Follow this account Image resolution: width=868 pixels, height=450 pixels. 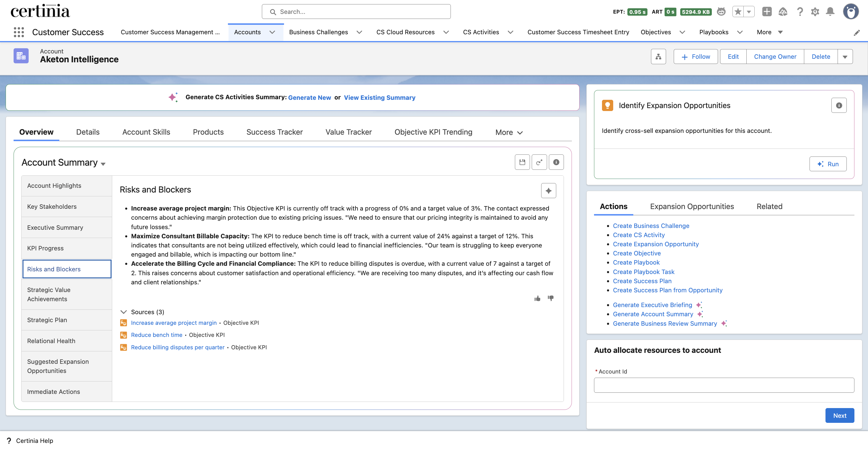696,57
